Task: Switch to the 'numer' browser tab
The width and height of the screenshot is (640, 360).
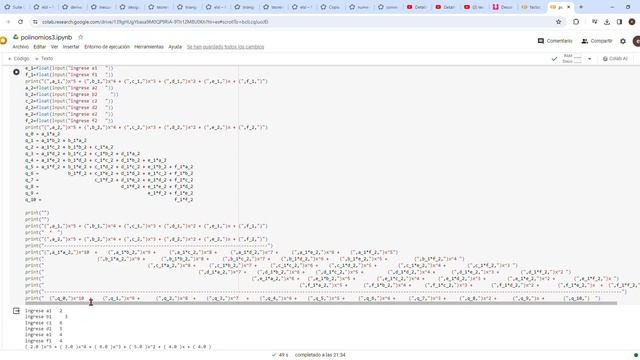Action: [x=359, y=7]
